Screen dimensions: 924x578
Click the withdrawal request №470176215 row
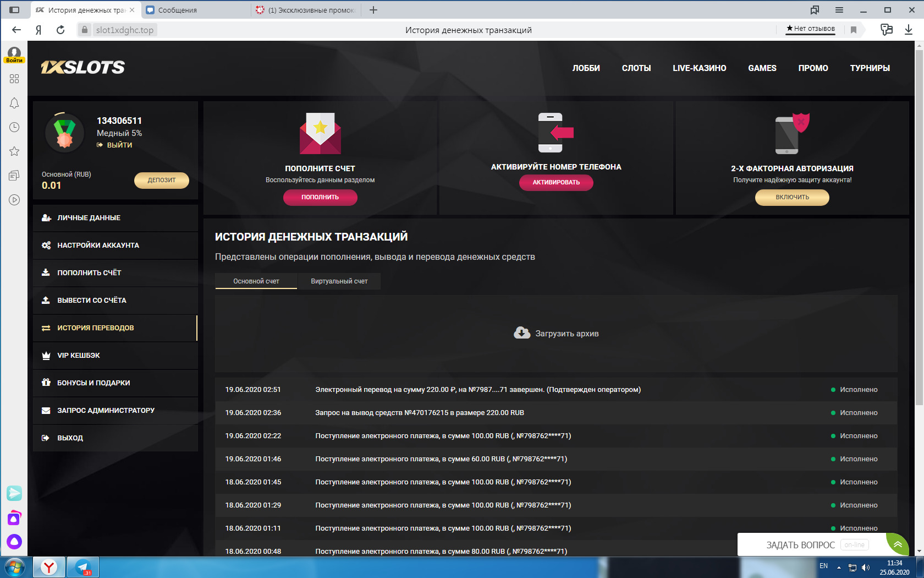click(556, 413)
